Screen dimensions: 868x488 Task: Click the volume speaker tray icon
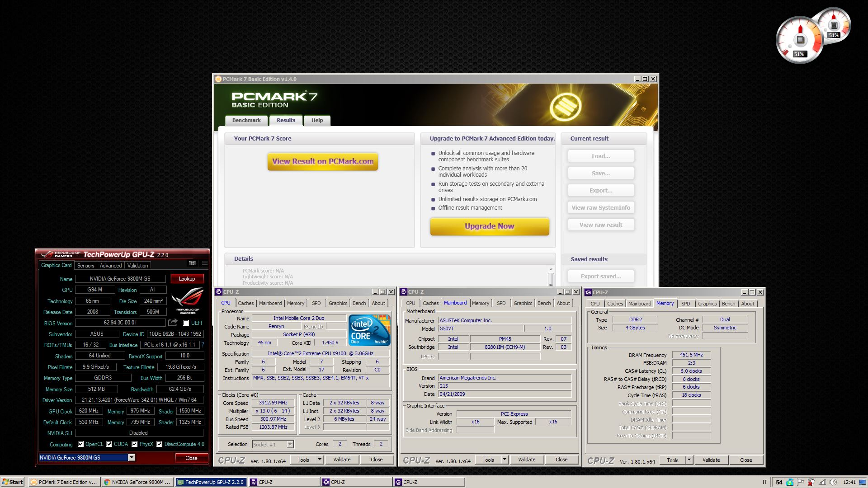tap(833, 482)
